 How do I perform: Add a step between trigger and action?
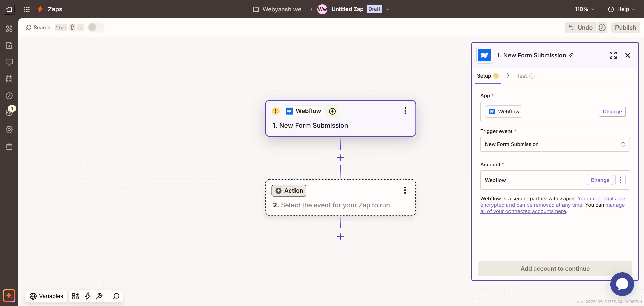point(340,158)
